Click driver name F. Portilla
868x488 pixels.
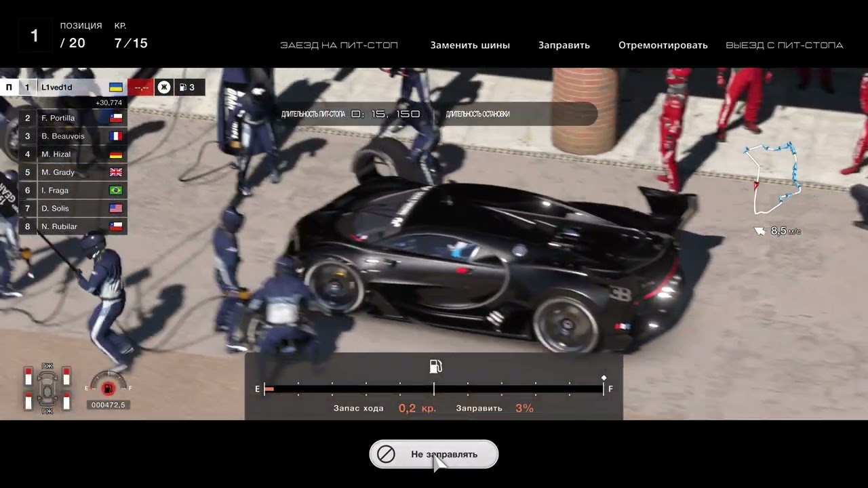tap(58, 118)
